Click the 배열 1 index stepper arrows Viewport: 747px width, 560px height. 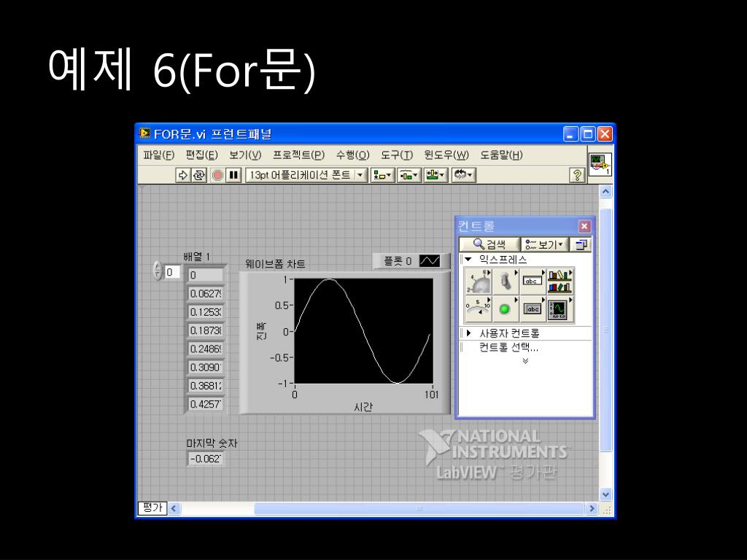pos(158,271)
